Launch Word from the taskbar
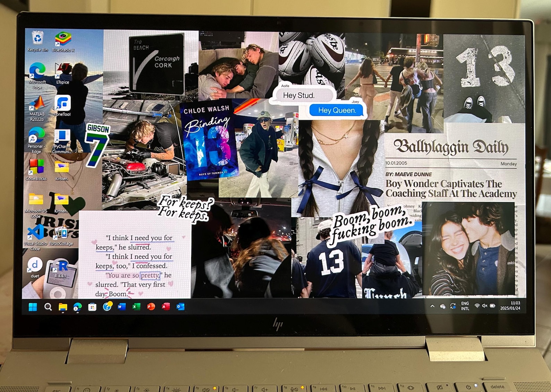Image resolution: width=551 pixels, height=392 pixels. [122, 307]
